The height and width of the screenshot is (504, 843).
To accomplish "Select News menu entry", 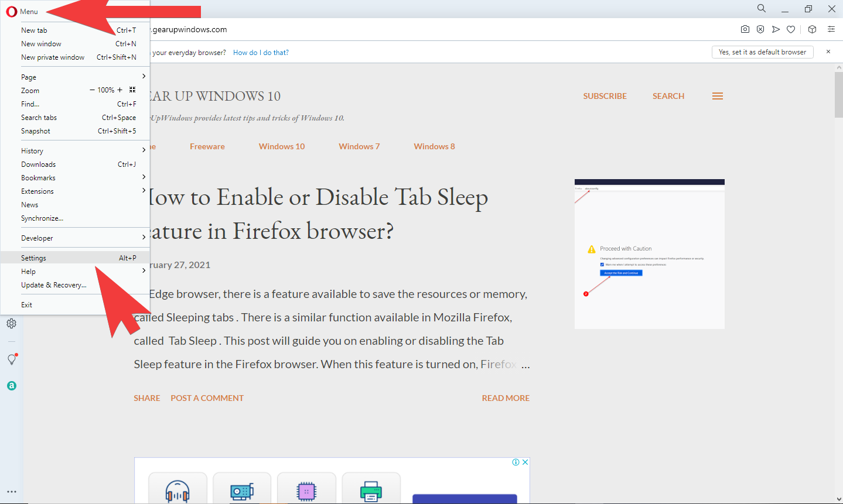I will [75, 204].
